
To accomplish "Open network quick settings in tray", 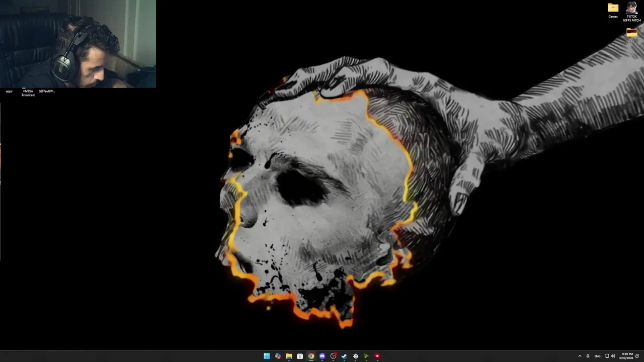I will point(607,356).
